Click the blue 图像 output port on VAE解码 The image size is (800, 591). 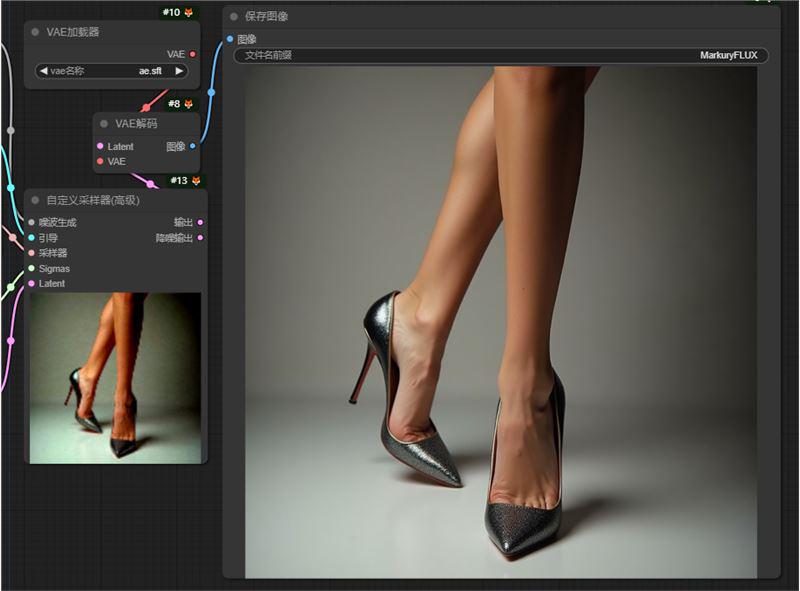click(x=193, y=146)
